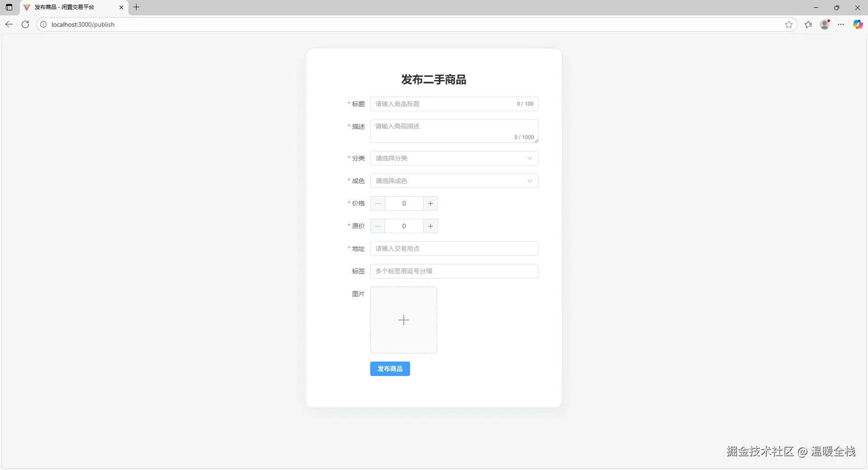Screen dimensions: 868x470
Task: Increase the 原价 original price value
Action: [430, 226]
